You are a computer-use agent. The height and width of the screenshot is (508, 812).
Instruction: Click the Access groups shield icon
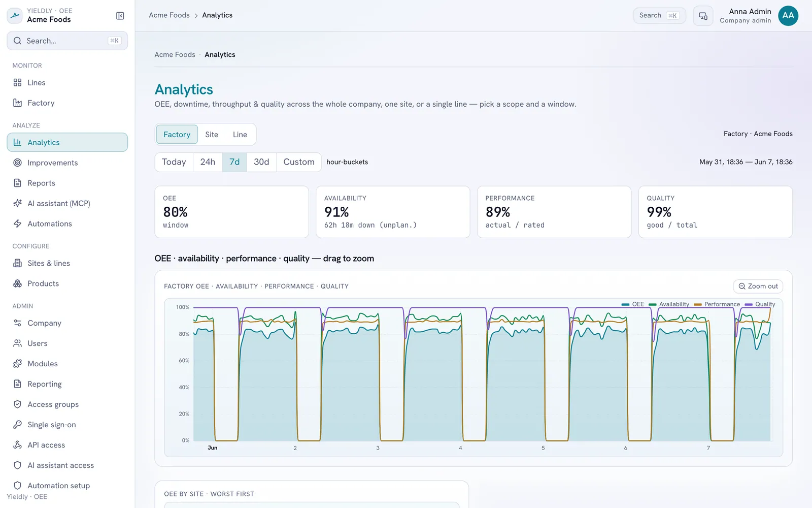(17, 404)
